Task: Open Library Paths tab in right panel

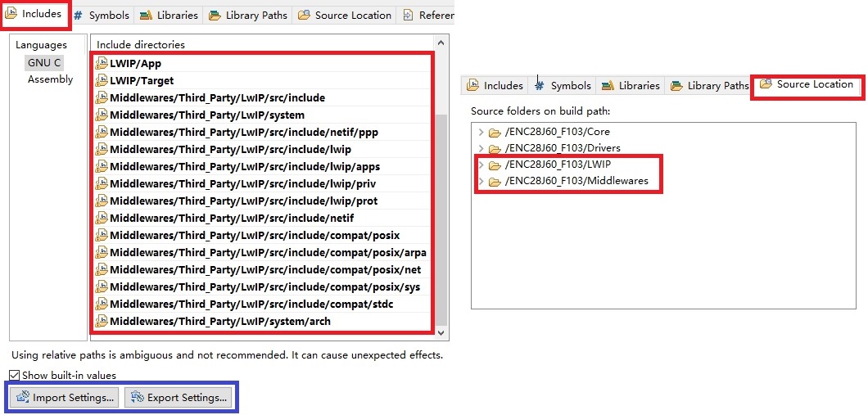Action: pos(709,86)
